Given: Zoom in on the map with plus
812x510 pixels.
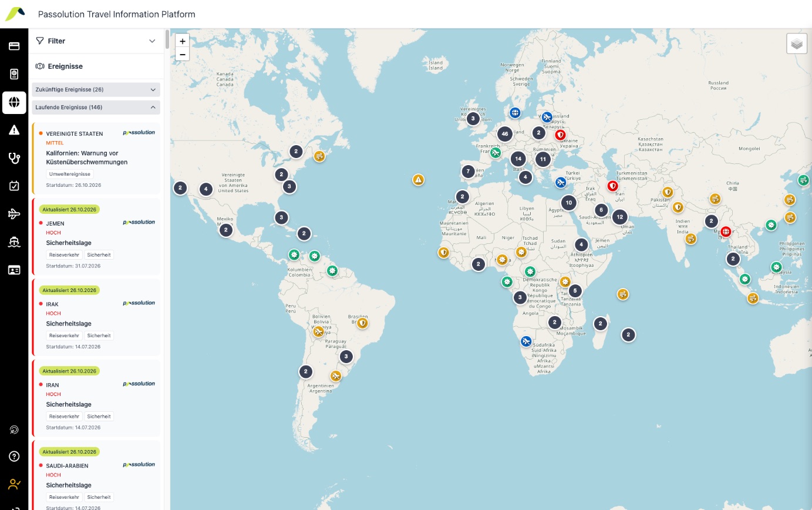Looking at the screenshot, I should click(183, 41).
